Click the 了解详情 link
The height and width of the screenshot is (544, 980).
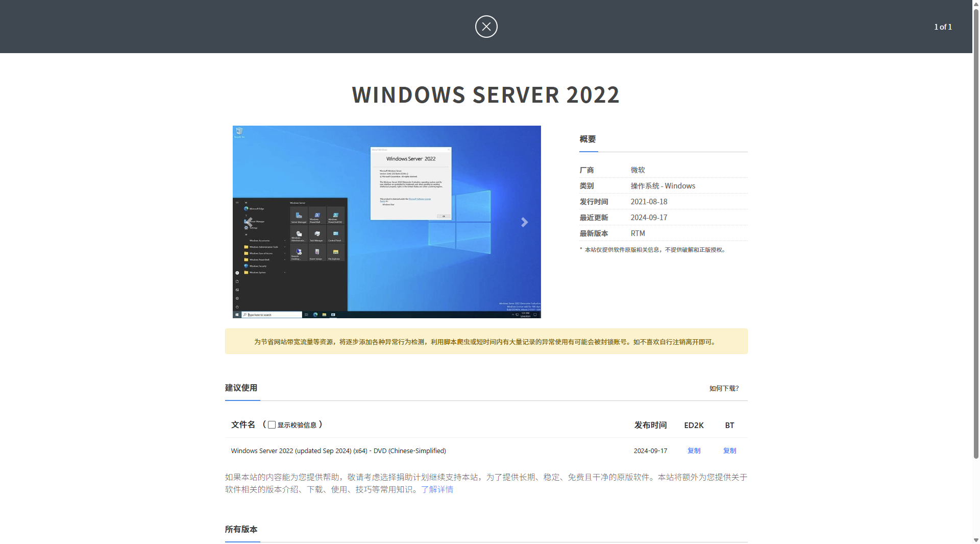click(437, 489)
